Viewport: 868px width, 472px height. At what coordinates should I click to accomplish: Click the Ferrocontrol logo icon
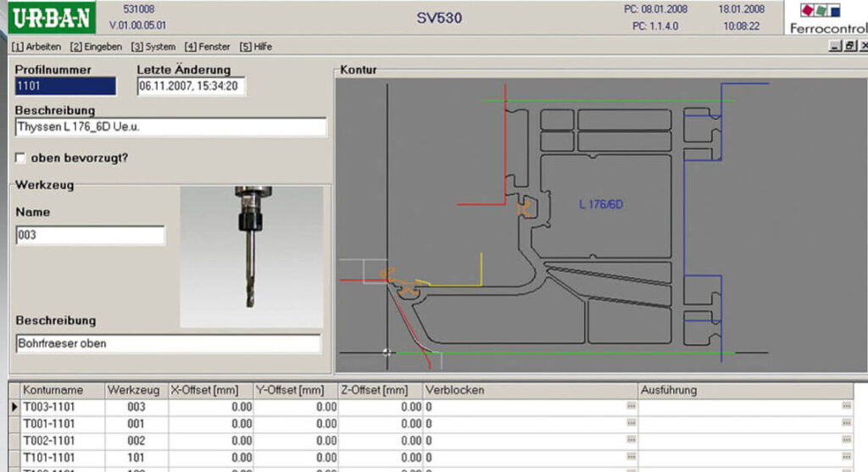tap(821, 10)
